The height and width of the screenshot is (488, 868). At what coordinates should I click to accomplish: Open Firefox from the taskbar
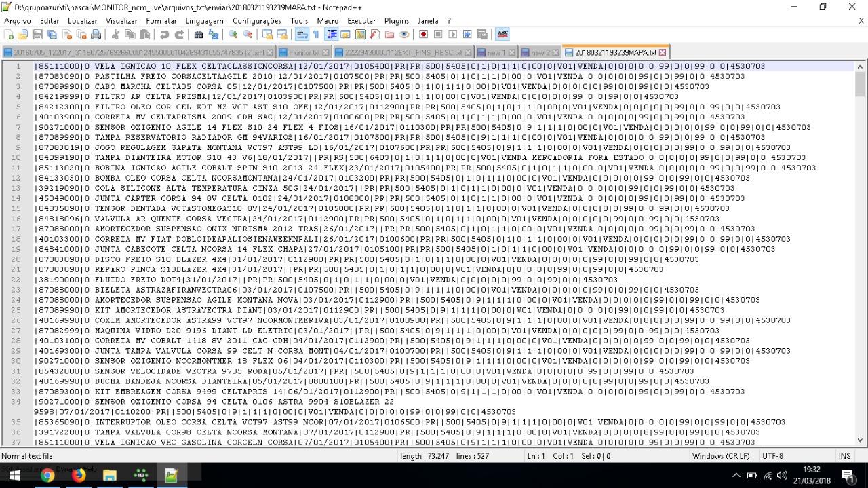coord(79,476)
